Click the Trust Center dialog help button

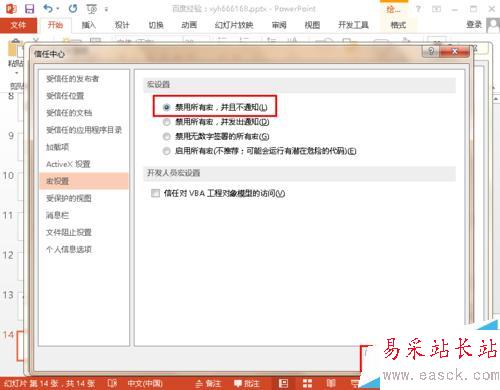[x=431, y=52]
